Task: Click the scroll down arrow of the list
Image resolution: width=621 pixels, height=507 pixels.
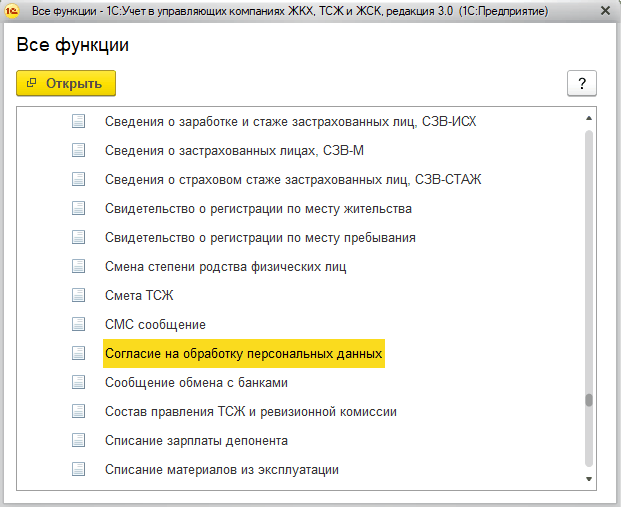Action: [x=589, y=479]
